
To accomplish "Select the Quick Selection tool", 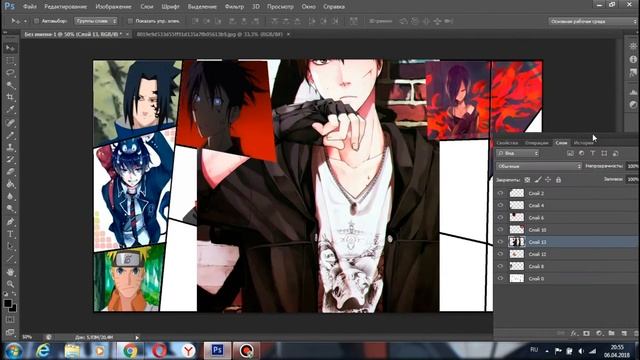I will point(10,85).
